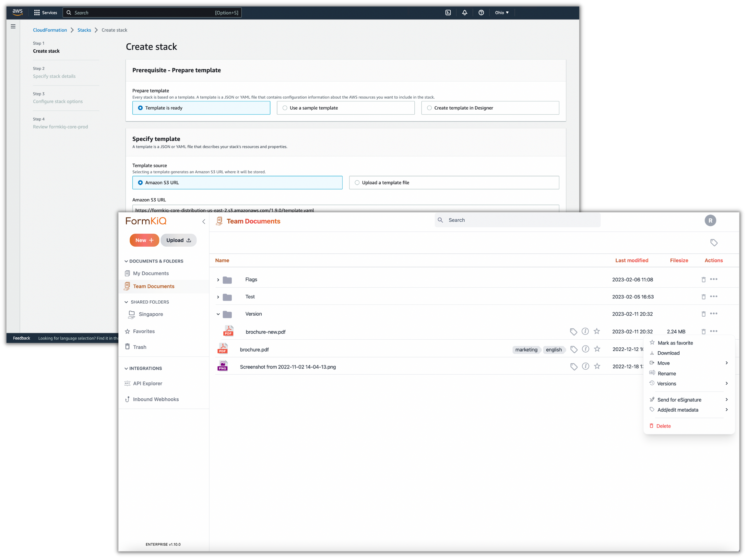The width and height of the screenshot is (747, 560).
Task: Open the Trash in FormKiQ sidebar
Action: (x=140, y=347)
